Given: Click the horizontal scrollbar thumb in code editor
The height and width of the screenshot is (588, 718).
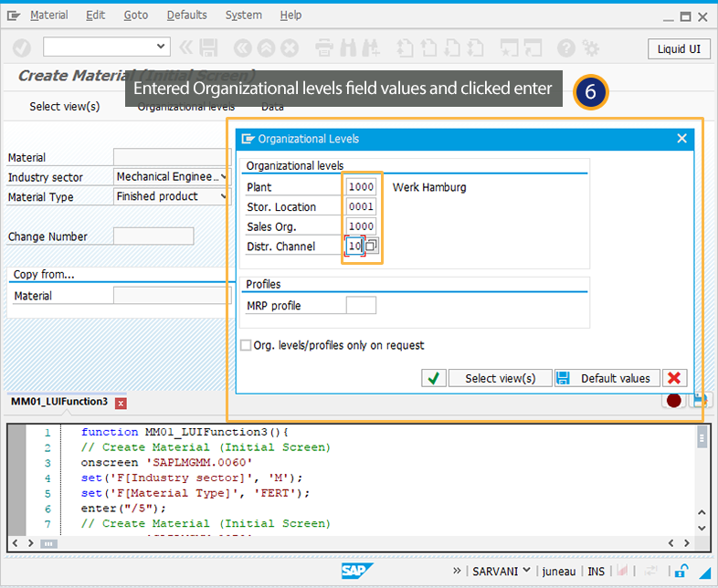Looking at the screenshot, I should coord(48,543).
